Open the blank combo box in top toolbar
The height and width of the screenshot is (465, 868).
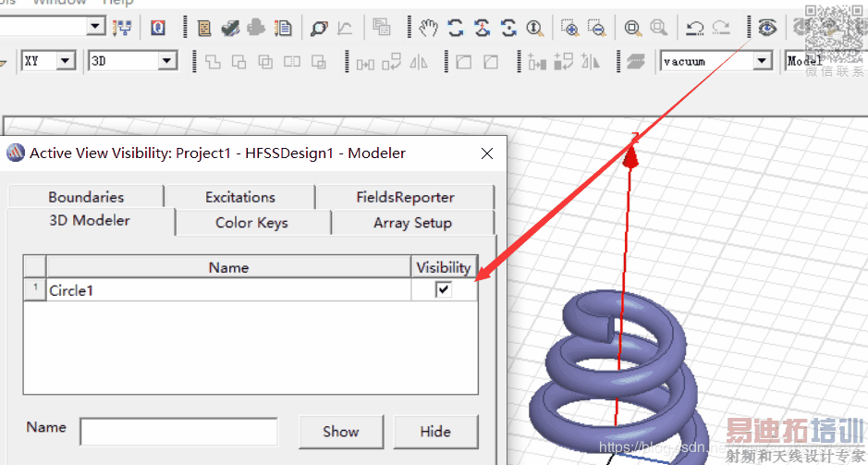point(96,26)
